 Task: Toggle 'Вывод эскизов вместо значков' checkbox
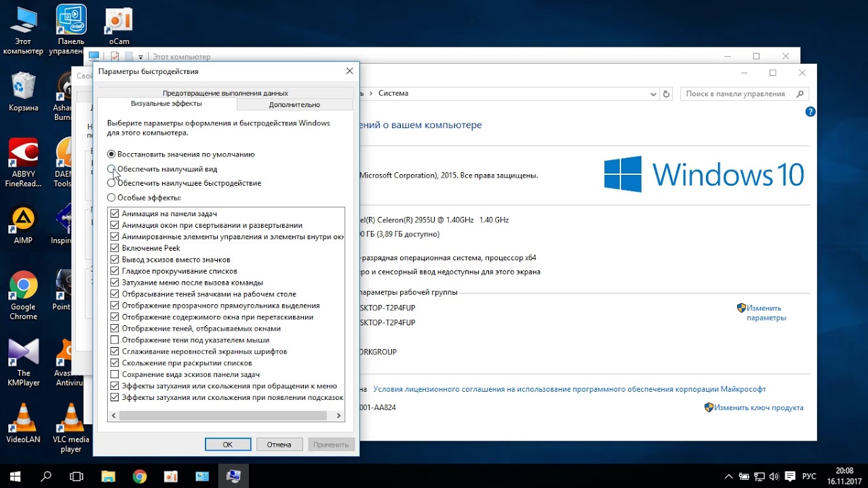(115, 260)
